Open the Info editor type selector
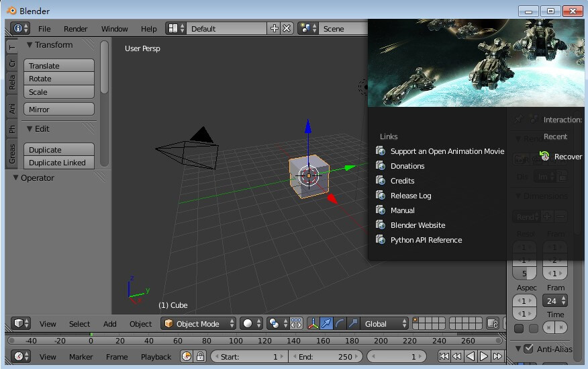Image resolution: width=588 pixels, height=369 pixels. [20, 28]
